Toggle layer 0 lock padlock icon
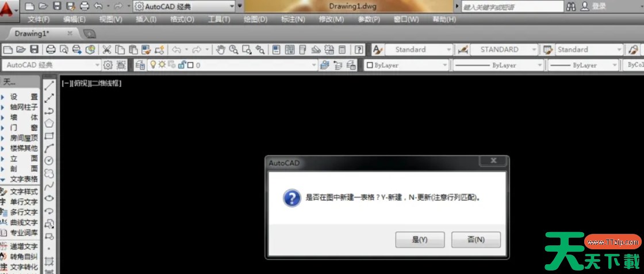Image resolution: width=644 pixels, height=274 pixels. (181, 64)
